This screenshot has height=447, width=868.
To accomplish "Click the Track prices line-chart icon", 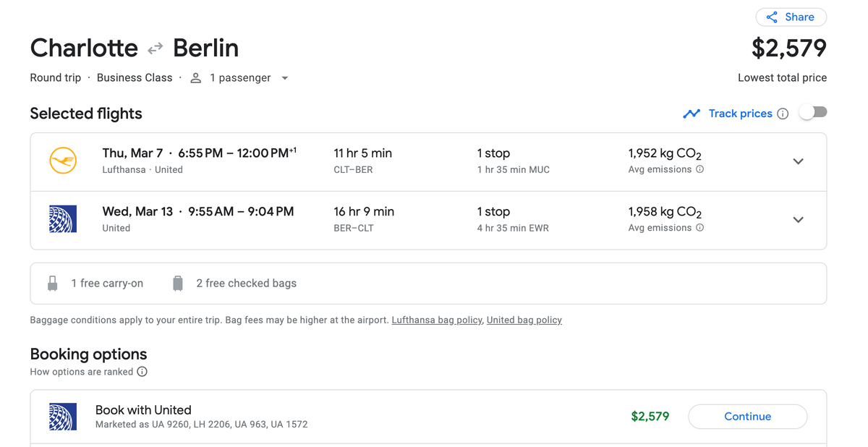I will pos(692,114).
